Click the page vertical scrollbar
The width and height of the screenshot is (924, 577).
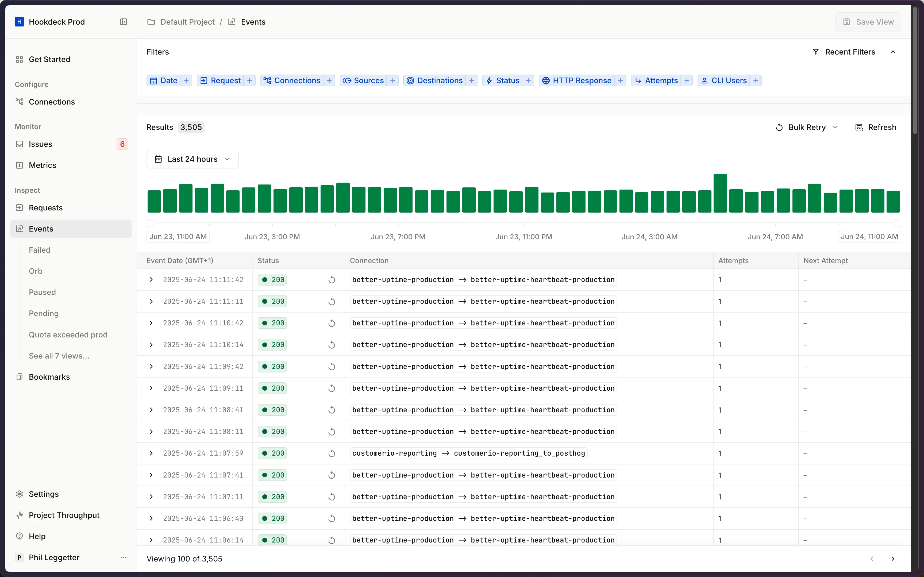[x=915, y=70]
